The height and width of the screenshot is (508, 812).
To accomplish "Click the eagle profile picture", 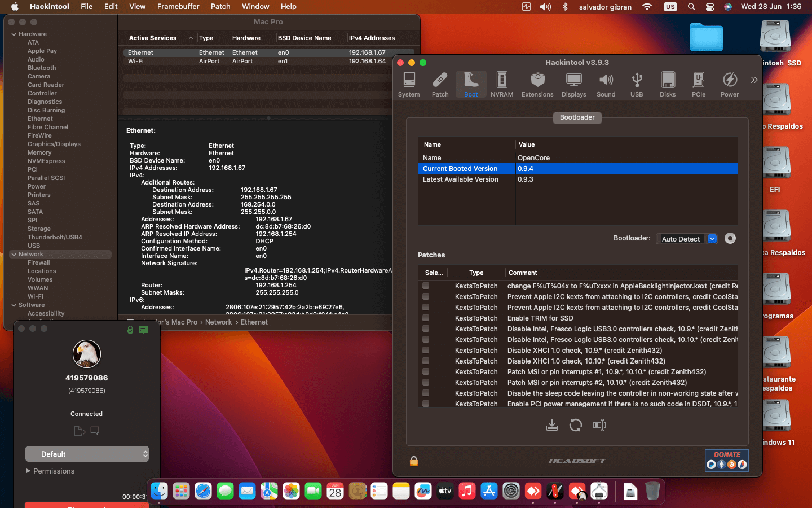I will tap(87, 354).
